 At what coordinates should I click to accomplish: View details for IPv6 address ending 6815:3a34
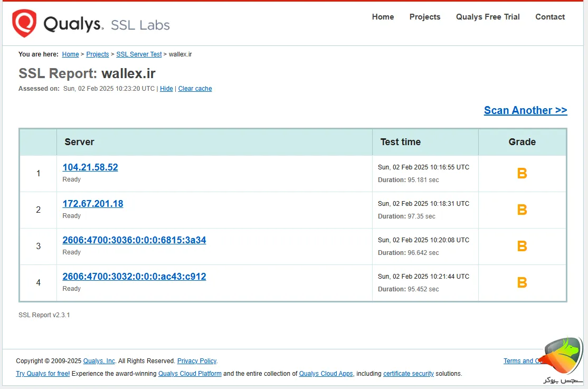click(x=134, y=240)
